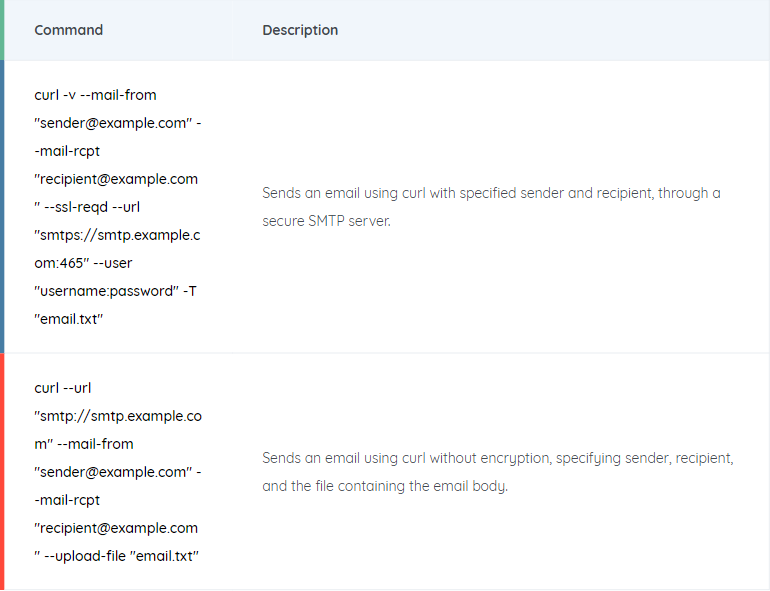This screenshot has height=591, width=770.
Task: Click the red bar beside the second command row
Action: [2, 471]
